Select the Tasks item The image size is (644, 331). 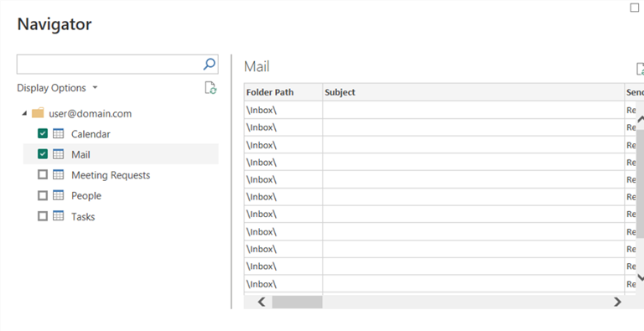click(x=83, y=216)
